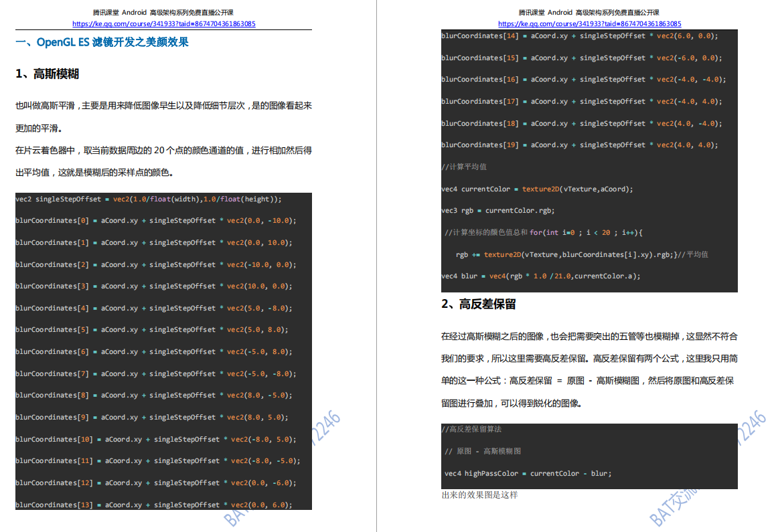Screen dimensions: 776x532
Task: Open the ke.qq.com link on right page
Action: (589, 23)
